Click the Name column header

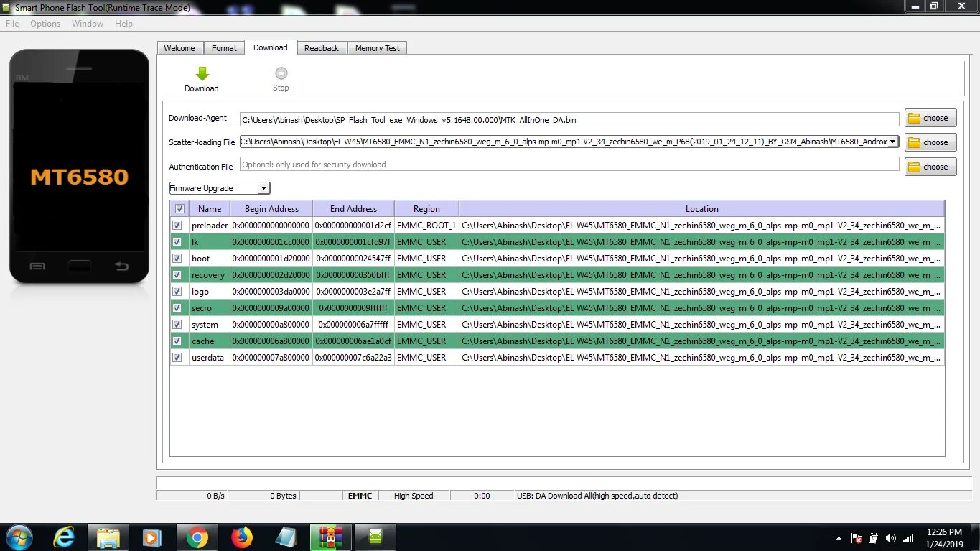click(210, 209)
